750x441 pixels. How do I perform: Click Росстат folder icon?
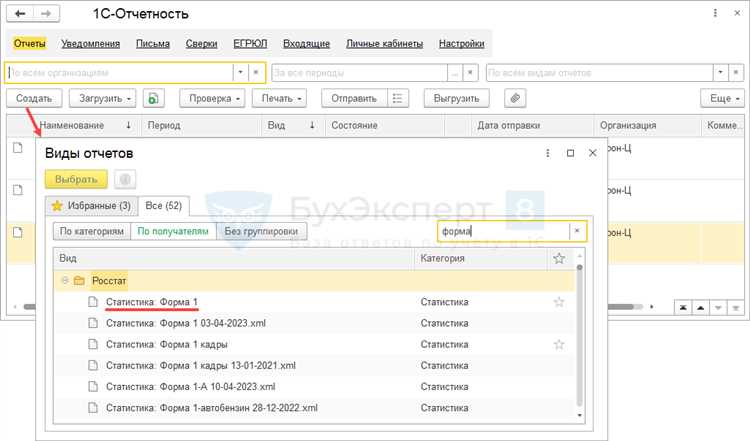[x=79, y=280]
